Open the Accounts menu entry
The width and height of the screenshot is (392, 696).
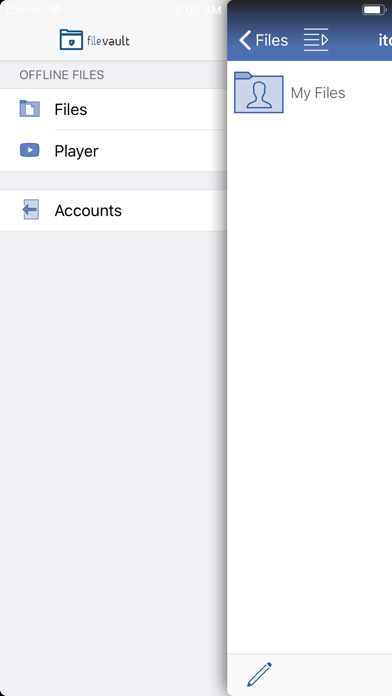point(113,210)
